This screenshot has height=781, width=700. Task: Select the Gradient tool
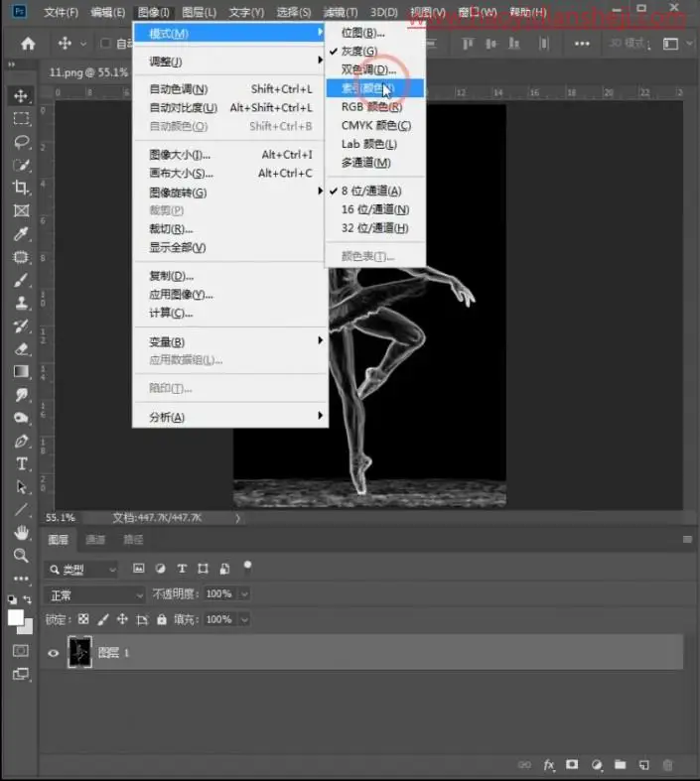coord(21,371)
